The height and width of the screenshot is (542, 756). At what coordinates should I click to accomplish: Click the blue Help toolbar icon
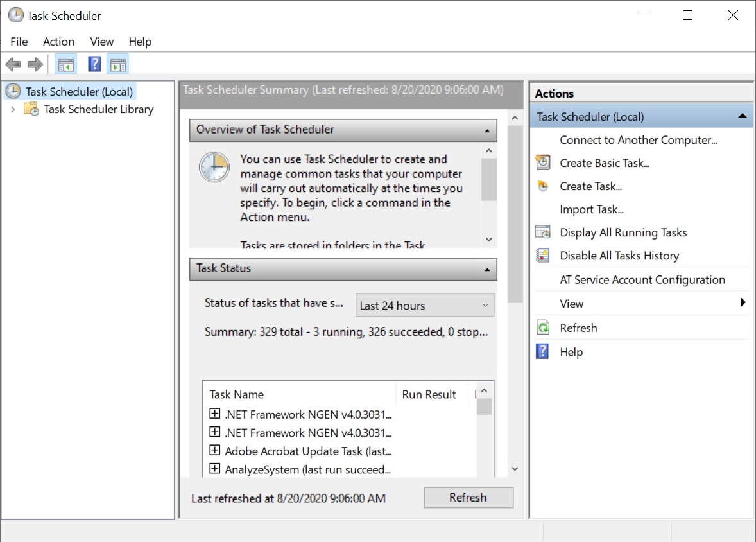(x=94, y=64)
